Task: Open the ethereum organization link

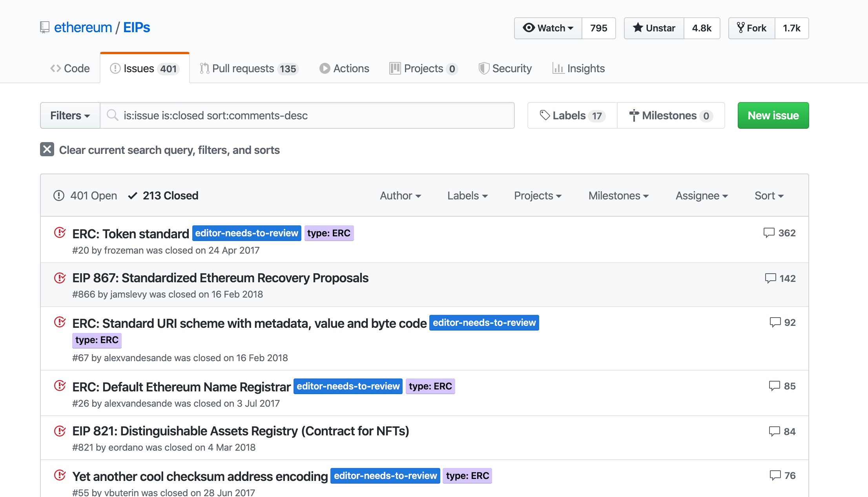Action: pyautogui.click(x=83, y=27)
